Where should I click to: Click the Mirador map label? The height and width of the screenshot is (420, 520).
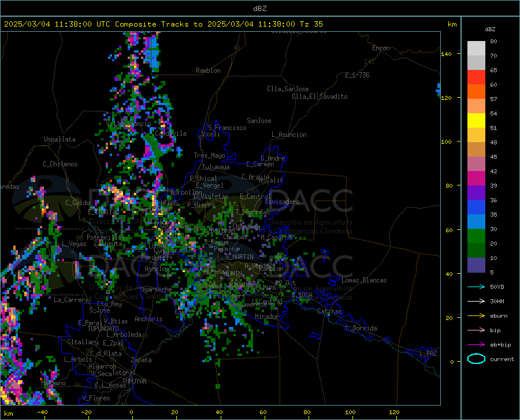point(267,317)
